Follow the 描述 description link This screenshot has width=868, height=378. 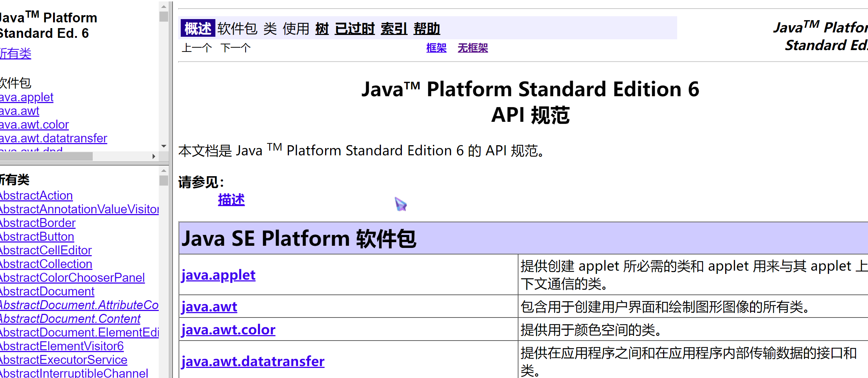tap(231, 200)
